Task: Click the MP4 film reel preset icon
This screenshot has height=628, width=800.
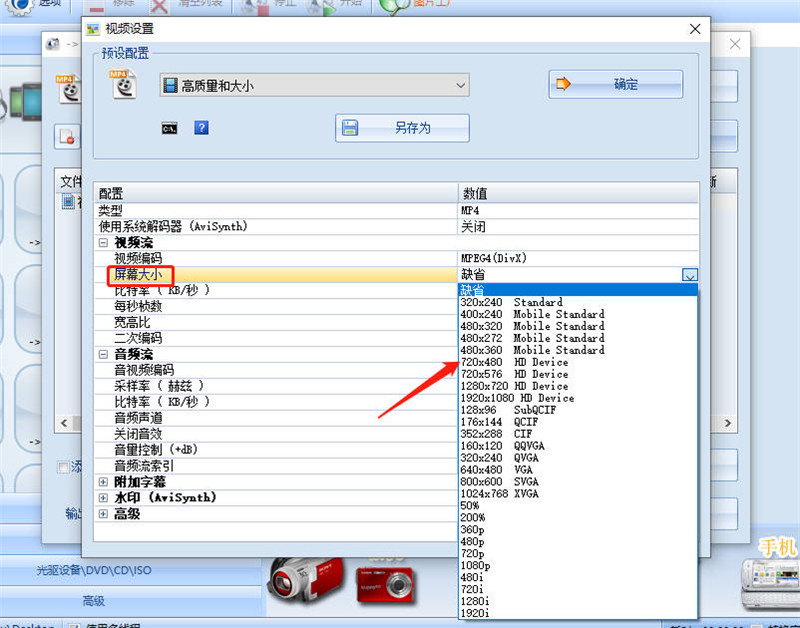Action: (x=123, y=85)
